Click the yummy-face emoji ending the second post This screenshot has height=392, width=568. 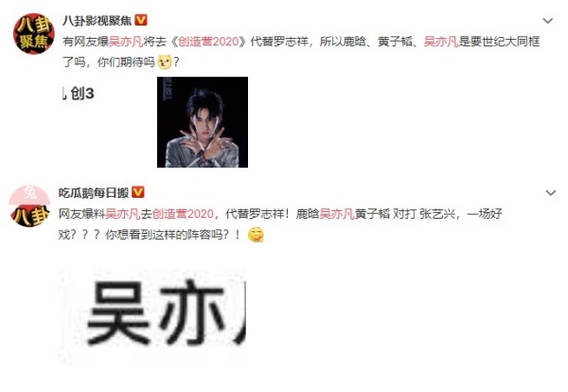(x=256, y=235)
